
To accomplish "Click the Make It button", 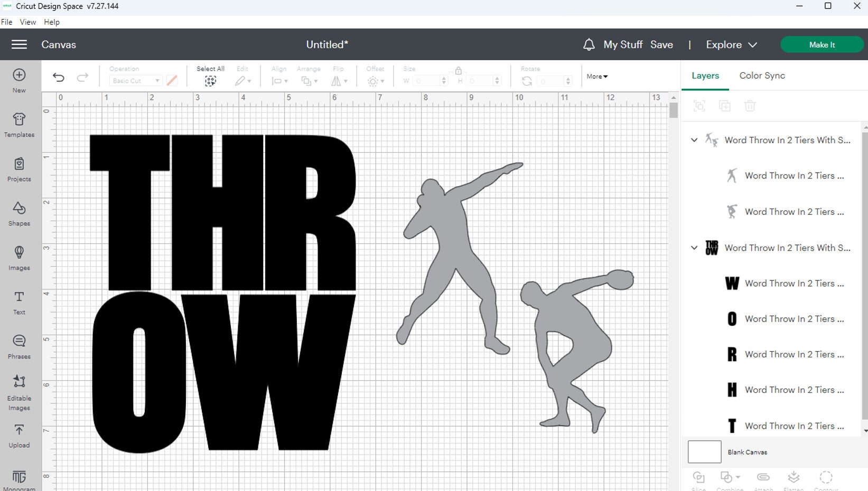I will 822,44.
